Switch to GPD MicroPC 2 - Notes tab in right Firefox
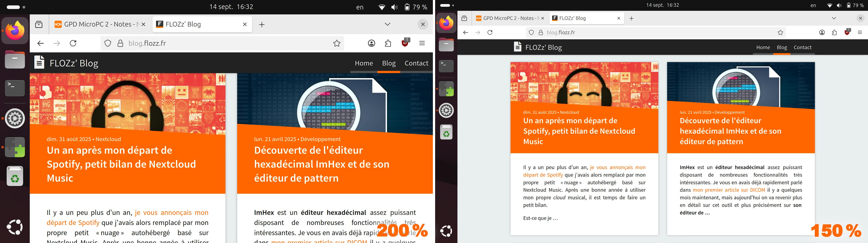868x243 pixels. pos(510,18)
